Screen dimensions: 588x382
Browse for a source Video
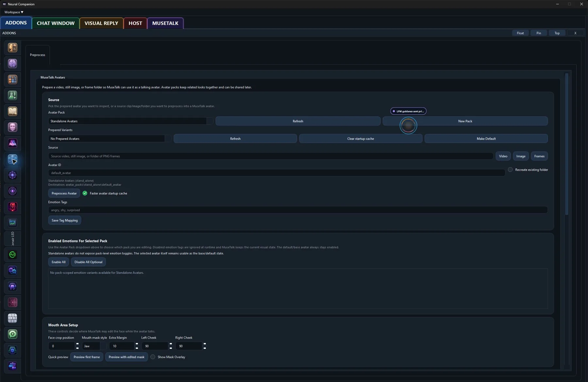click(x=503, y=156)
